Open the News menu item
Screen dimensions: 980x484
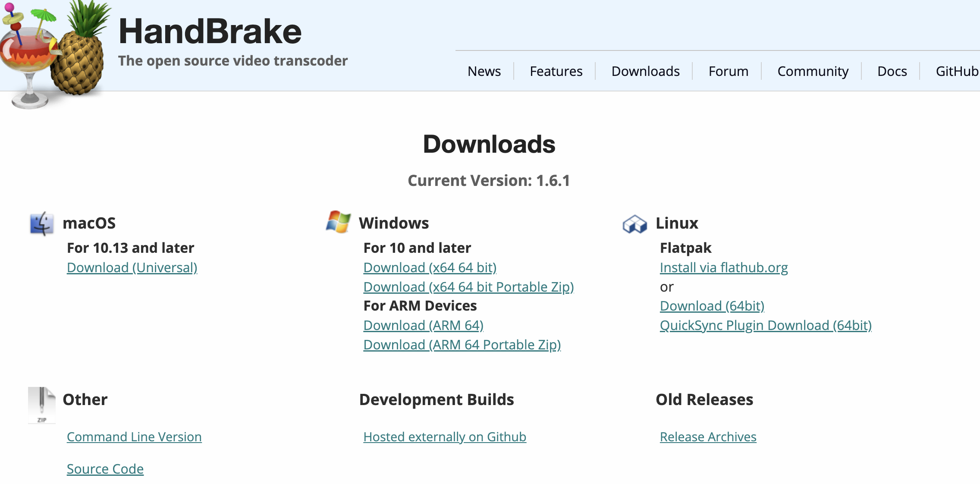pyautogui.click(x=484, y=71)
